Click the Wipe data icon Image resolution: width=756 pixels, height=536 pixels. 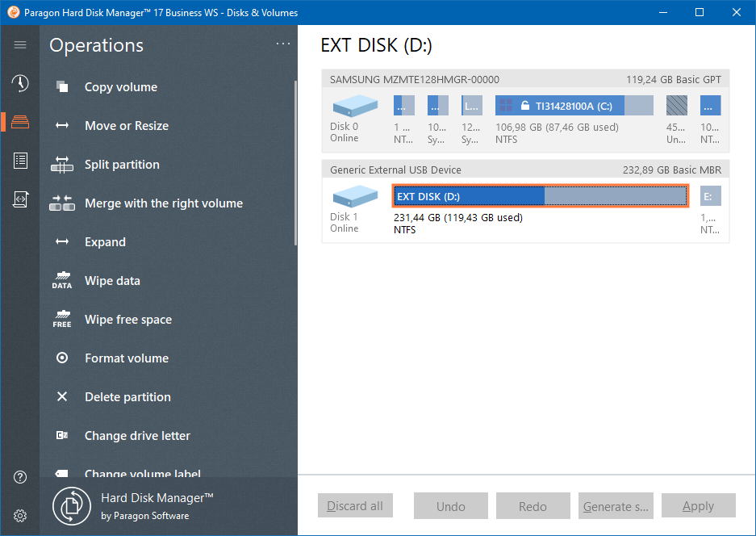62,280
